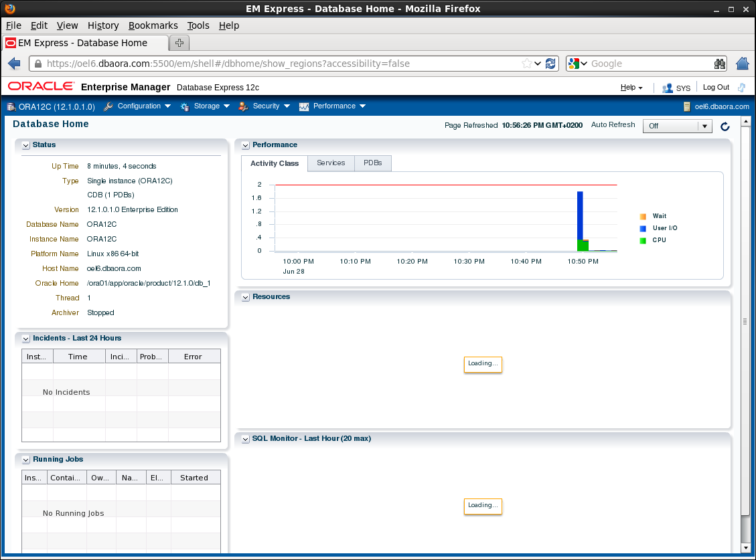
Task: Click the Oracle tab favicon
Action: coord(11,43)
